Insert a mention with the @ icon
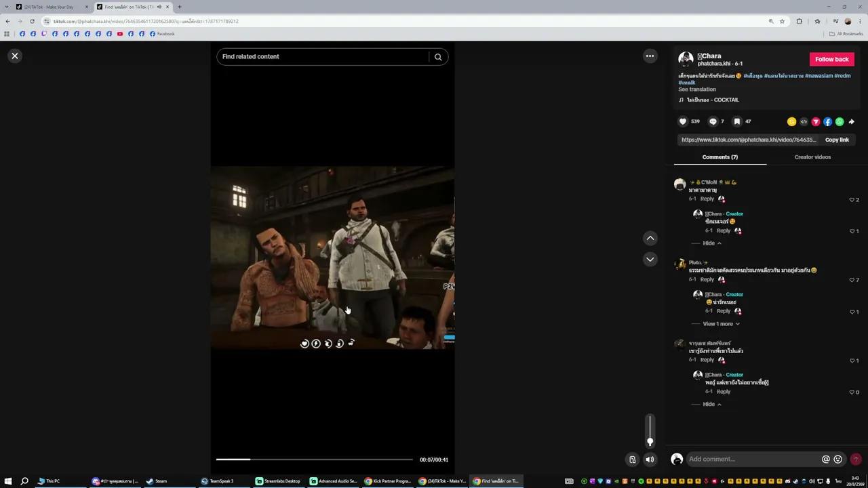The height and width of the screenshot is (488, 868). click(826, 460)
